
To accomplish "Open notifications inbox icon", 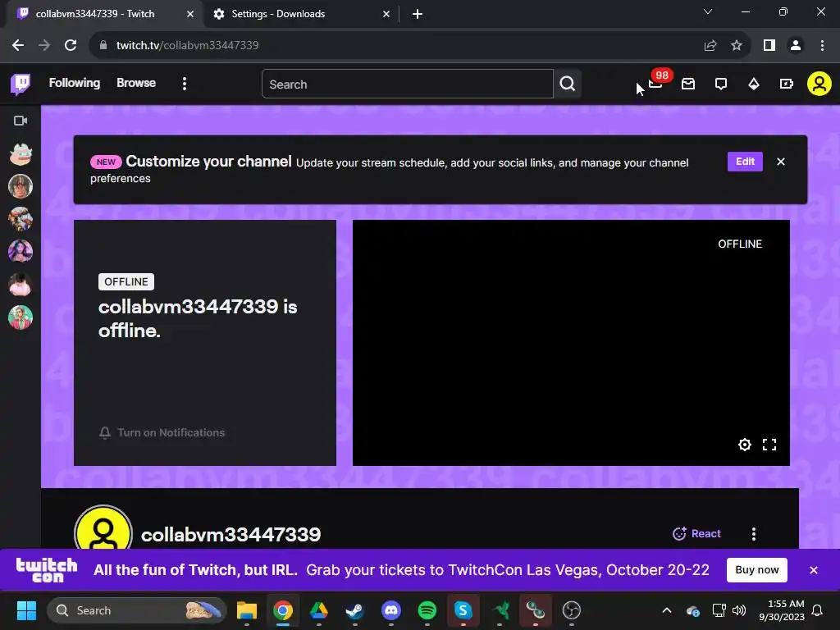I will point(688,84).
